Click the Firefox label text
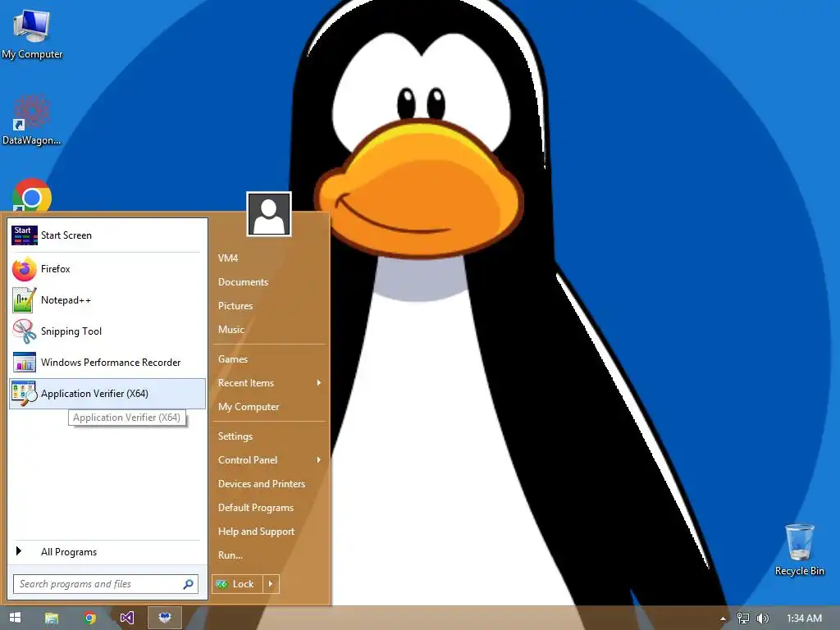 (x=56, y=269)
